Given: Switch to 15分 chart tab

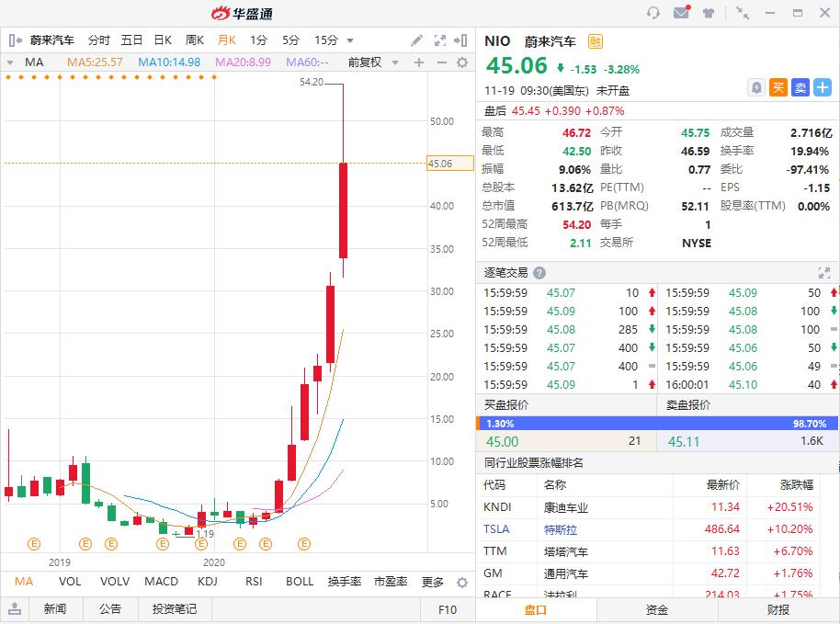Looking at the screenshot, I should [x=325, y=40].
